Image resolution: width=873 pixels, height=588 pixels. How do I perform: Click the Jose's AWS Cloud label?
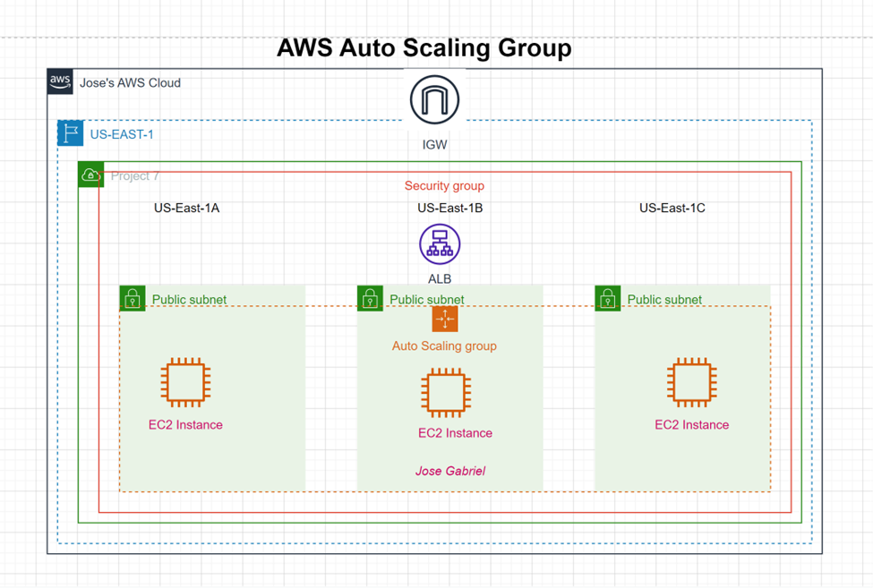131,82
